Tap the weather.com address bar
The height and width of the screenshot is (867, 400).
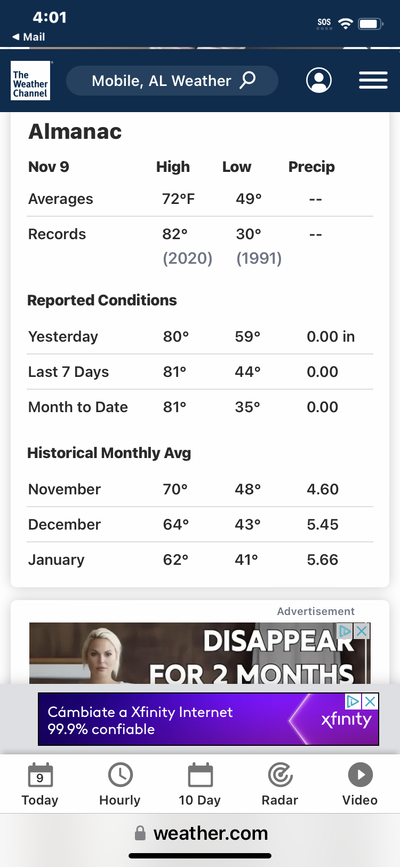[x=200, y=833]
